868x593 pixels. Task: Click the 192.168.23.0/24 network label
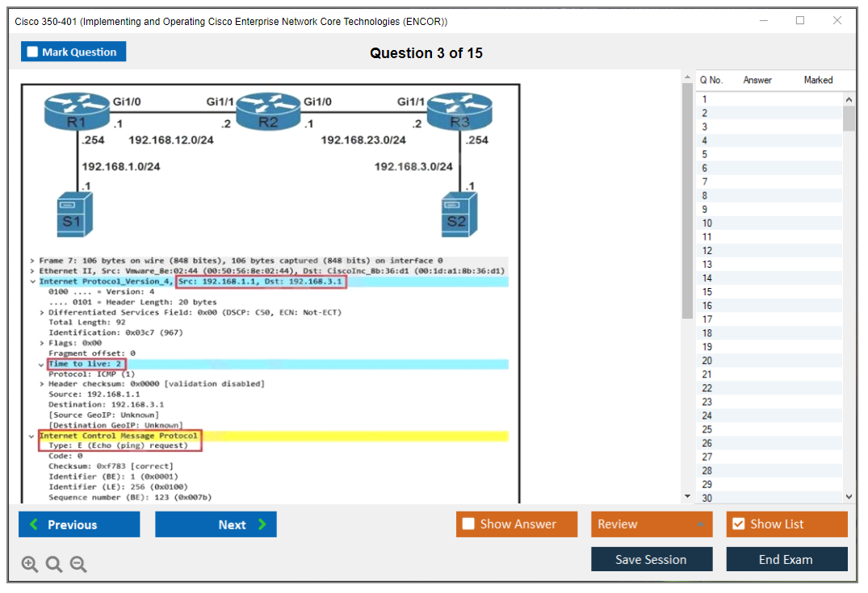click(363, 140)
